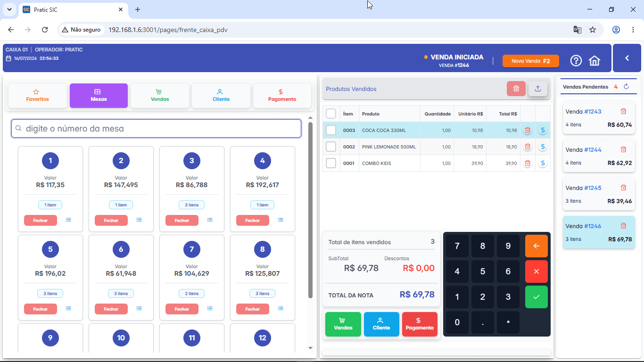Click the keypad asterisk key
The image size is (644, 362).
click(x=508, y=322)
